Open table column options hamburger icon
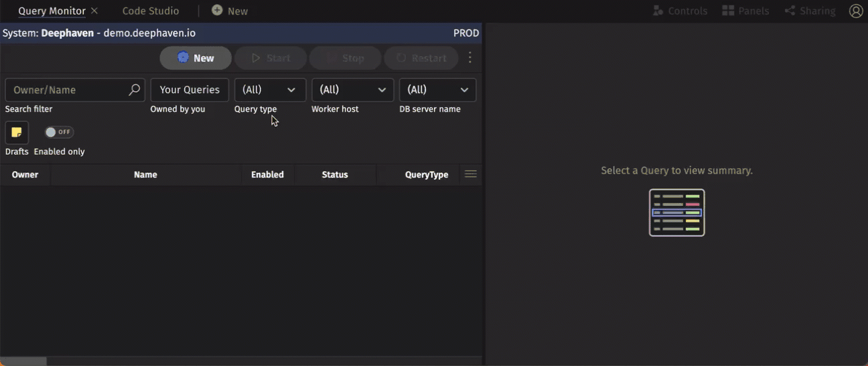 pos(471,174)
